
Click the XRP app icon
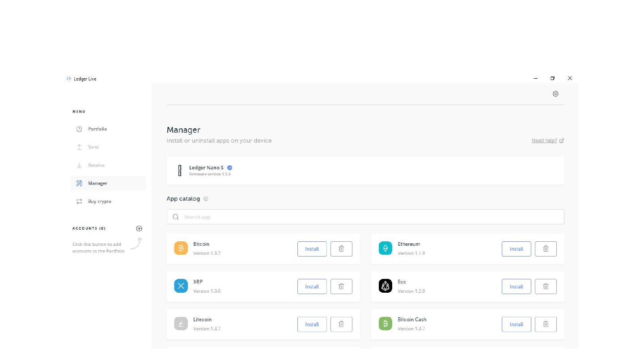point(181,286)
